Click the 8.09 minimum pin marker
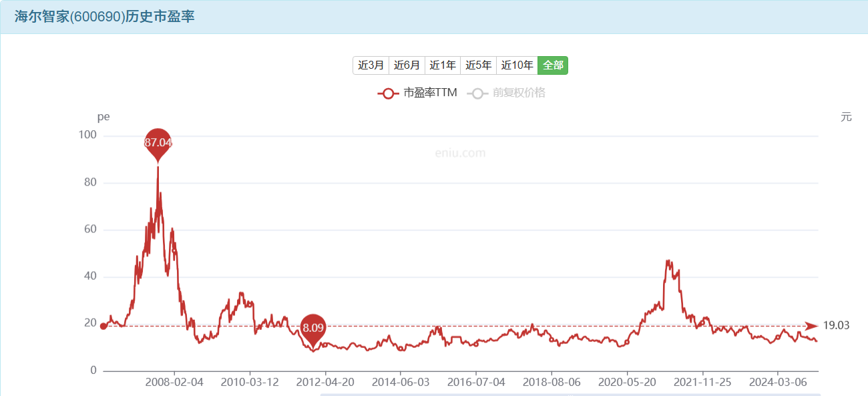Viewport: 868px width, 396px height. (313, 328)
